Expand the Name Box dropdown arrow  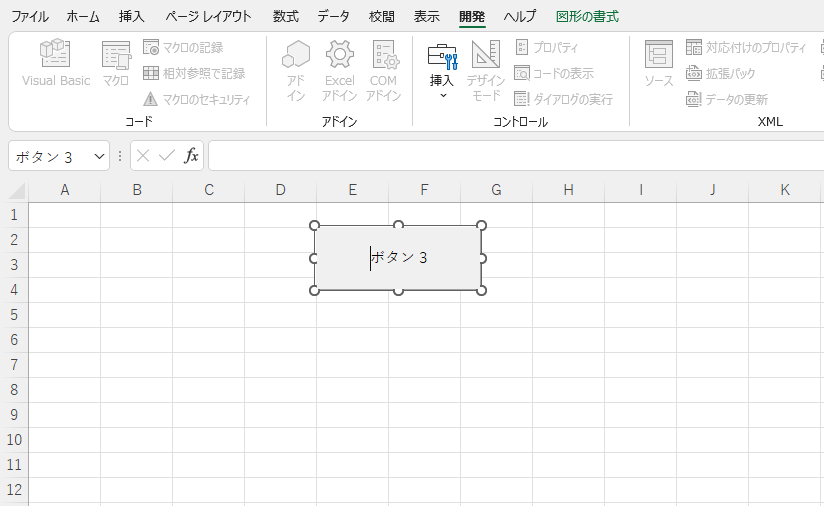pos(99,156)
